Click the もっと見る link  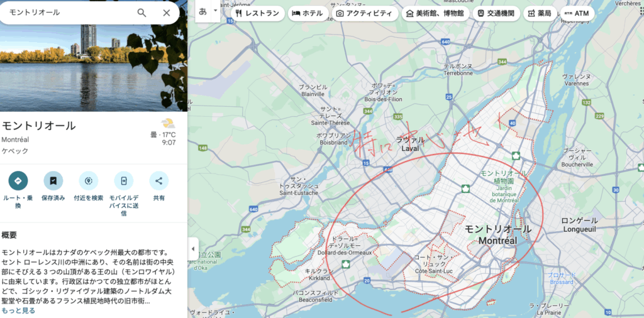pyautogui.click(x=18, y=310)
